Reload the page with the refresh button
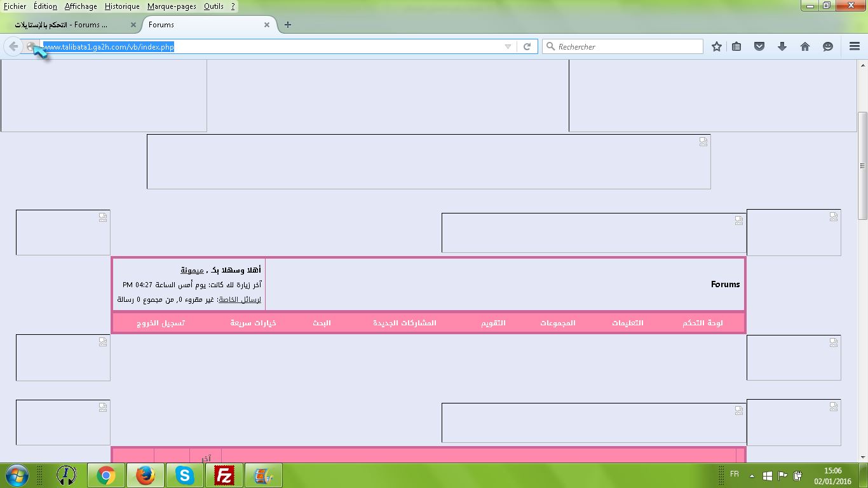The width and height of the screenshot is (868, 488). (527, 46)
